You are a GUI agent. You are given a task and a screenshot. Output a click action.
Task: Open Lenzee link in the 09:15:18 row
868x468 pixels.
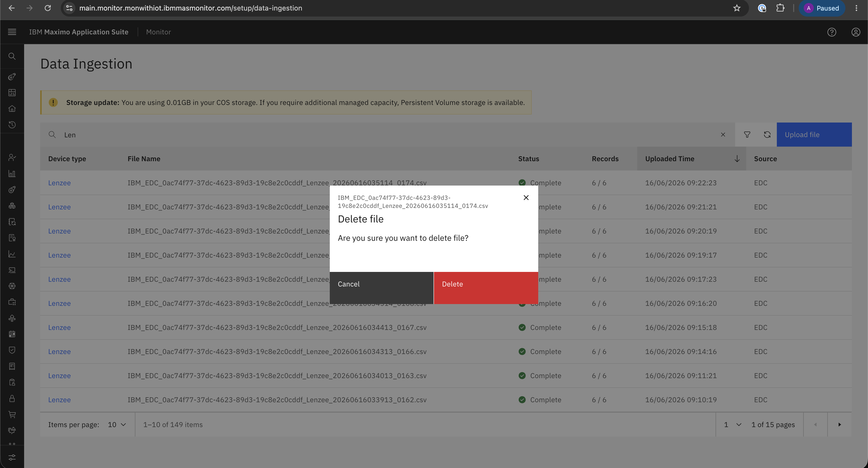(59, 327)
